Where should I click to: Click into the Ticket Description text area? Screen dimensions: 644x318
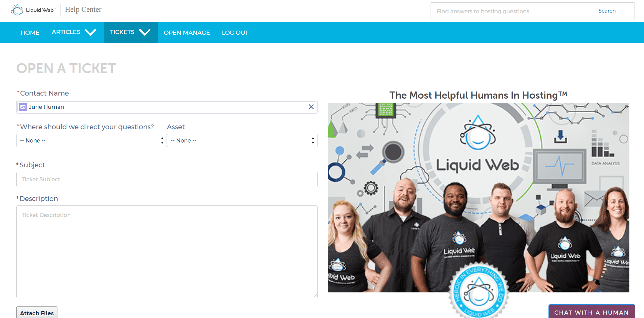click(x=167, y=252)
